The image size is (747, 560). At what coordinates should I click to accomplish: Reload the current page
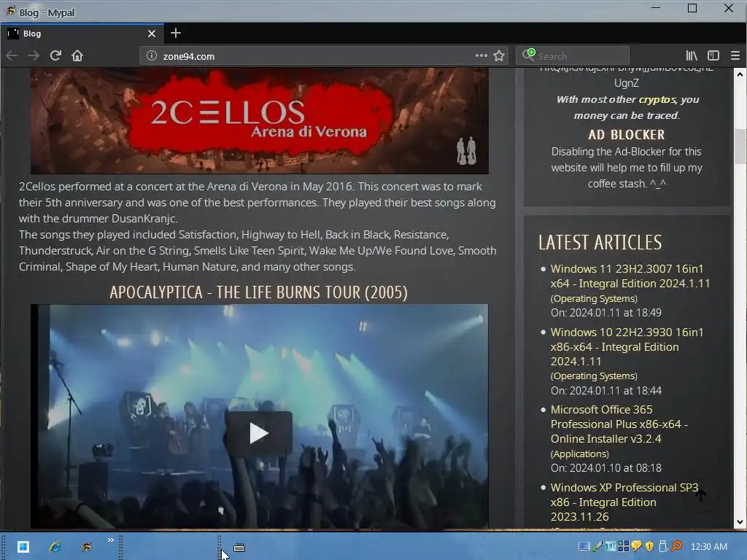(x=55, y=55)
